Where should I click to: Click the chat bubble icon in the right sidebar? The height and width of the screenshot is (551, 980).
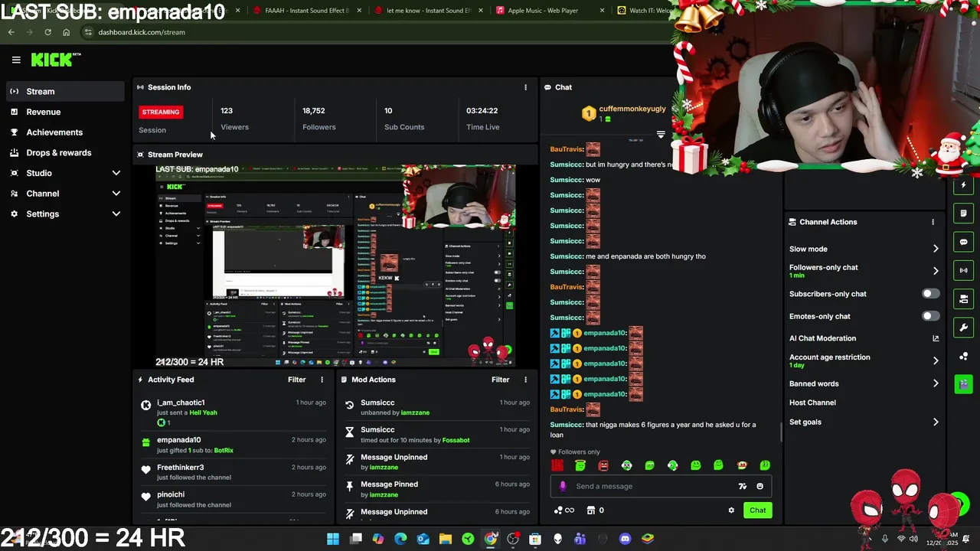pos(963,242)
